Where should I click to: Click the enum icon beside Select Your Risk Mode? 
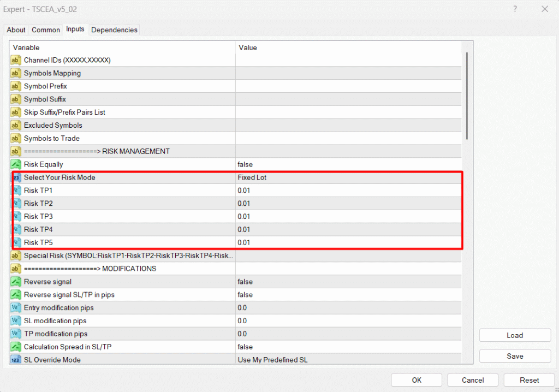tap(16, 177)
